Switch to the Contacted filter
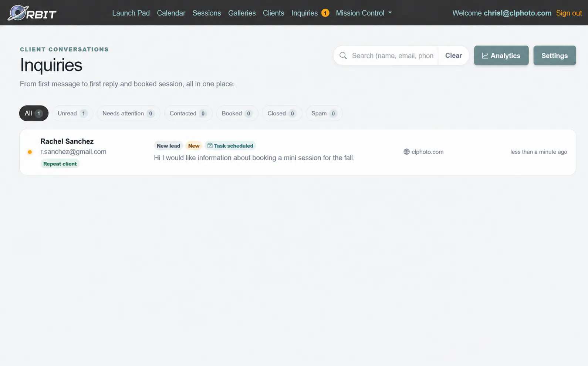Screen dimensions: 588x366 188,113
